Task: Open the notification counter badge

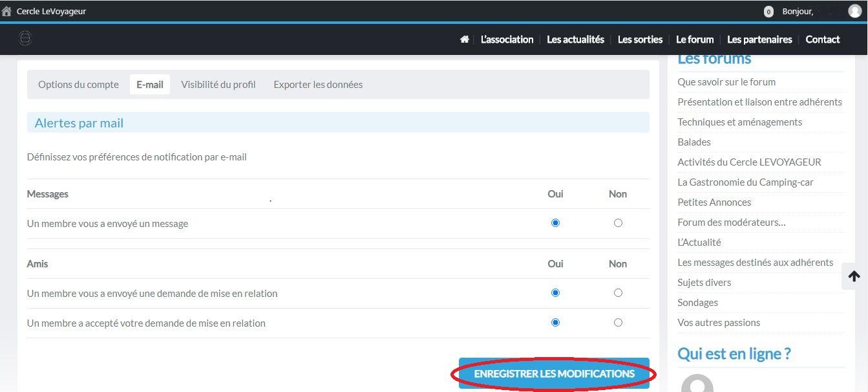Action: pyautogui.click(x=768, y=12)
